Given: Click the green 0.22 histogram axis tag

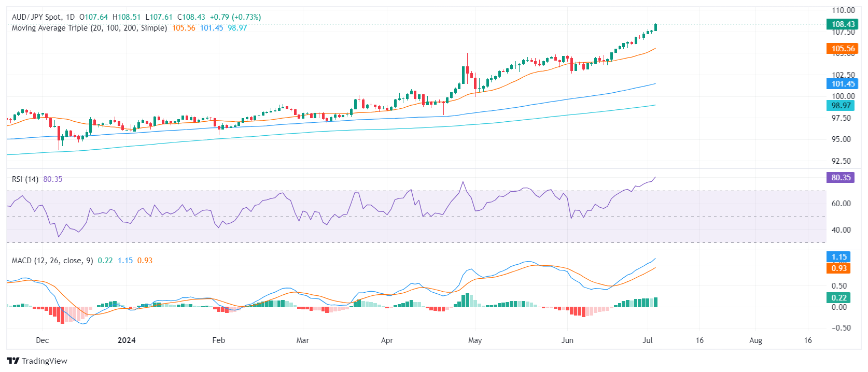Looking at the screenshot, I should [x=839, y=298].
